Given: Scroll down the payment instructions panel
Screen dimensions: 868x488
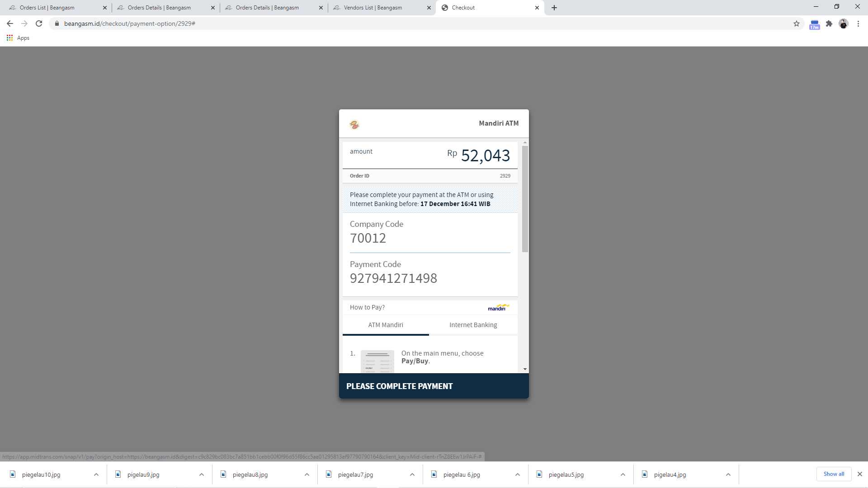Looking at the screenshot, I should (524, 369).
